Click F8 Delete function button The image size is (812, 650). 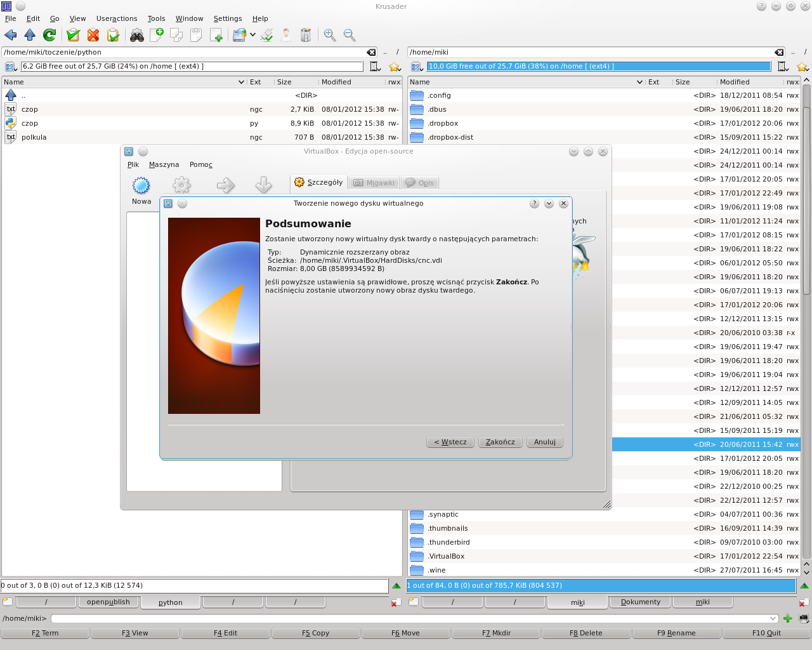click(x=586, y=633)
